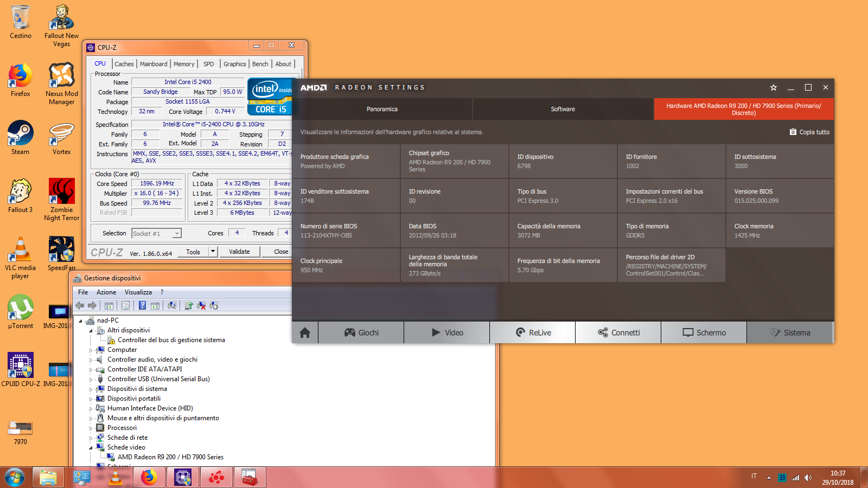Collapse the Schede video node
Screen dimensions: 868x488
91,448
